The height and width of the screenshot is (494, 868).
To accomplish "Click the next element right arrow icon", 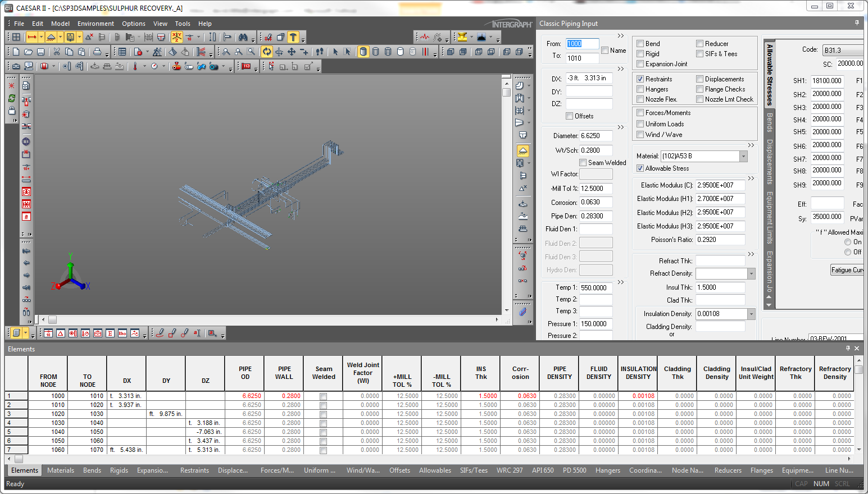I will (26, 275).
